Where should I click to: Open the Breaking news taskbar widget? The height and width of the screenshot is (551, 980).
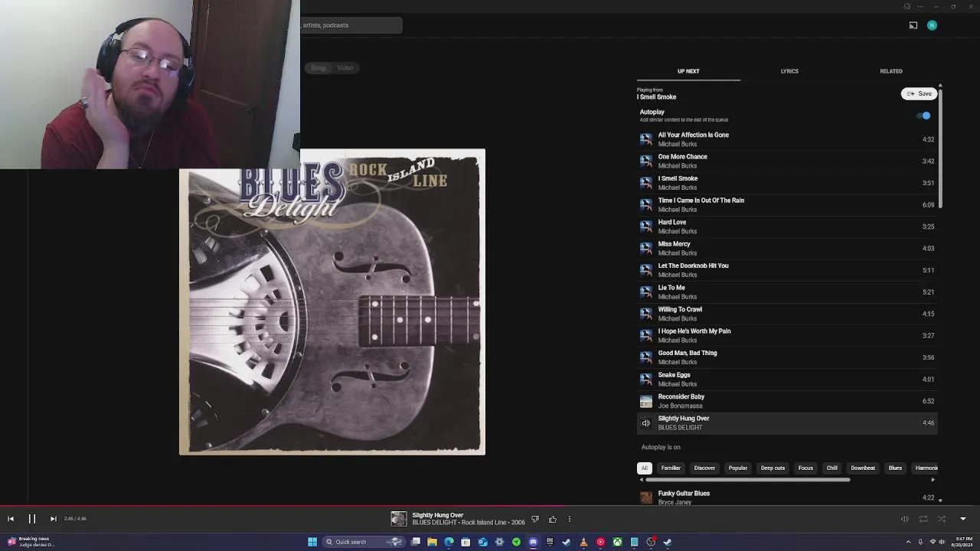[x=31, y=542]
